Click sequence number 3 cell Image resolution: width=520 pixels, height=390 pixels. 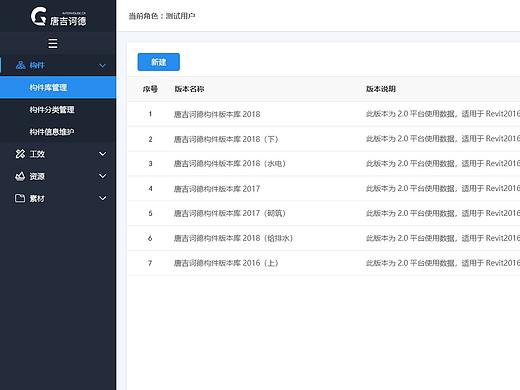150,164
